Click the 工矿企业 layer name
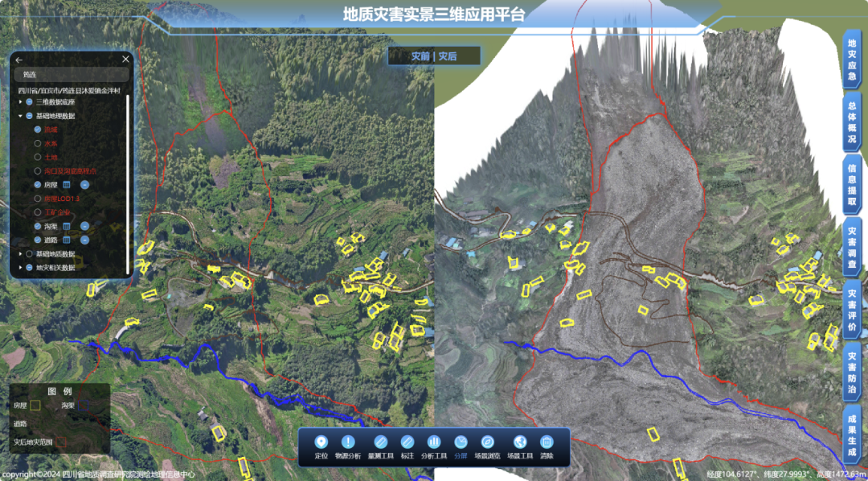The width and height of the screenshot is (868, 481). 57,212
